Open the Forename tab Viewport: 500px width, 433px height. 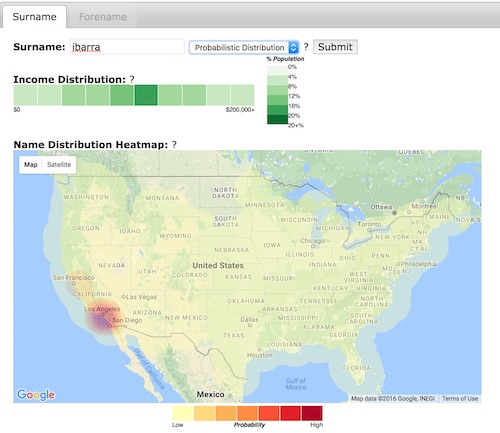[103, 17]
